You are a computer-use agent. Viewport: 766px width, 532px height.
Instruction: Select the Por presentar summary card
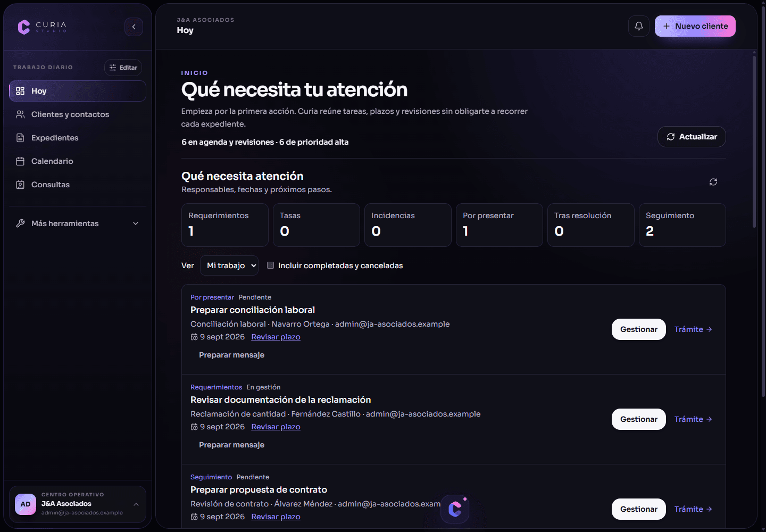coord(499,225)
